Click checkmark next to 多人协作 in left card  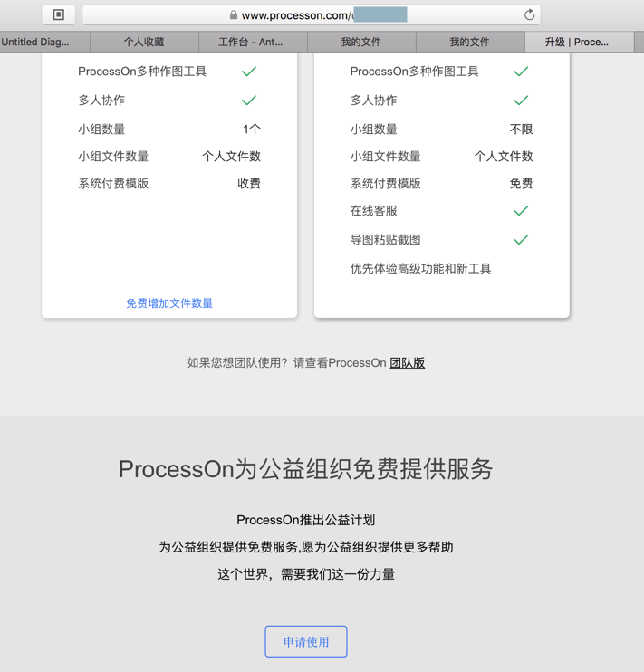[249, 101]
